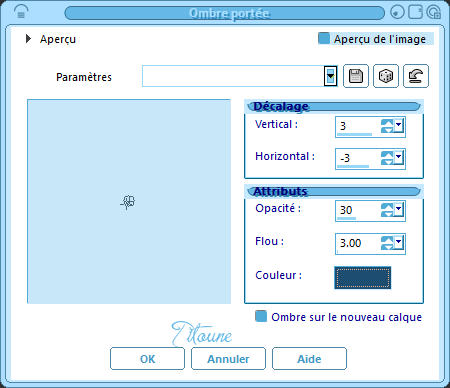Screen dimensions: 450x388
Task: Reset settings to default with the arrow icon
Action: coord(416,76)
